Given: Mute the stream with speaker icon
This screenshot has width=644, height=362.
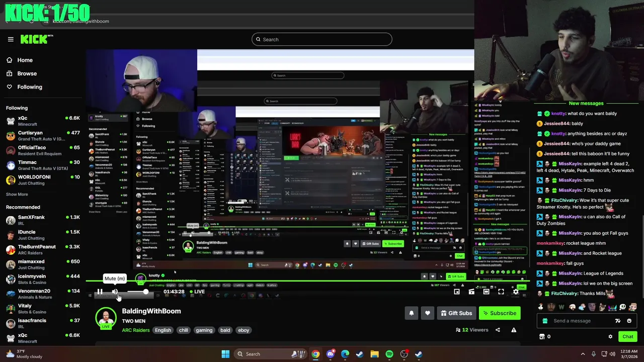Looking at the screenshot, I should [x=115, y=292].
